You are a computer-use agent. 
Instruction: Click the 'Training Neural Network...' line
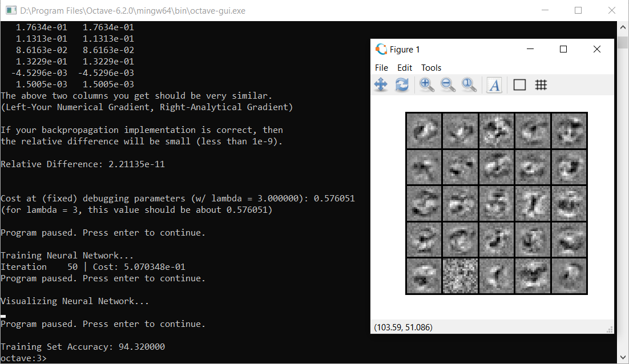(x=67, y=256)
